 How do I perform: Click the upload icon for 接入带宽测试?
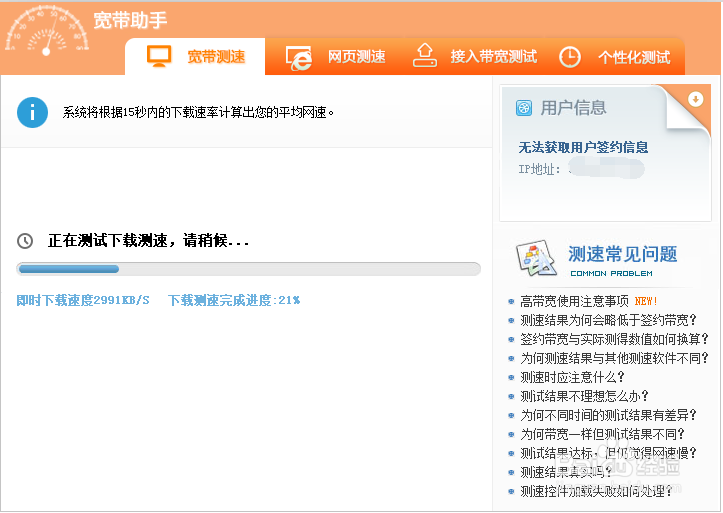pos(425,55)
